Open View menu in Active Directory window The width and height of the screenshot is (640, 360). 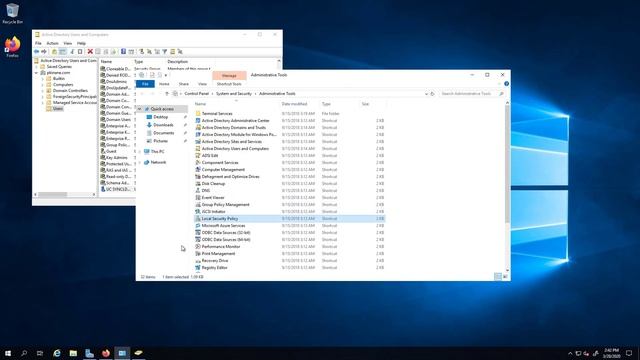point(67,43)
